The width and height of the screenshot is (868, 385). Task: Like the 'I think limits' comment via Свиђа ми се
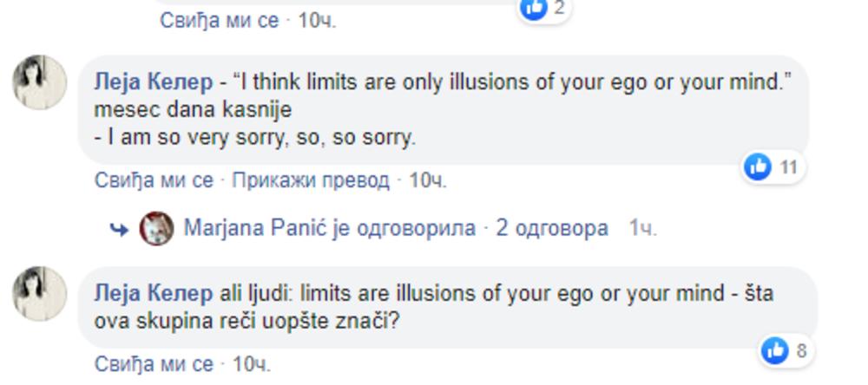tap(154, 180)
